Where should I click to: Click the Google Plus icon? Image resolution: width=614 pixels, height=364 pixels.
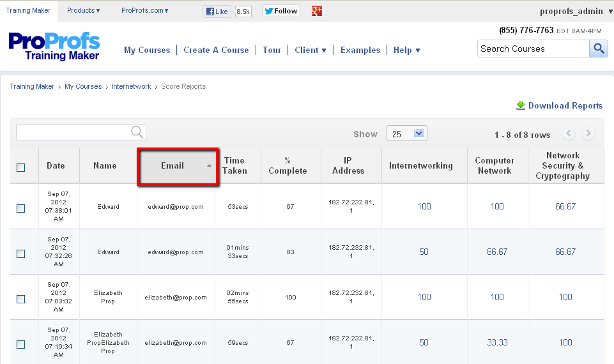click(x=316, y=11)
